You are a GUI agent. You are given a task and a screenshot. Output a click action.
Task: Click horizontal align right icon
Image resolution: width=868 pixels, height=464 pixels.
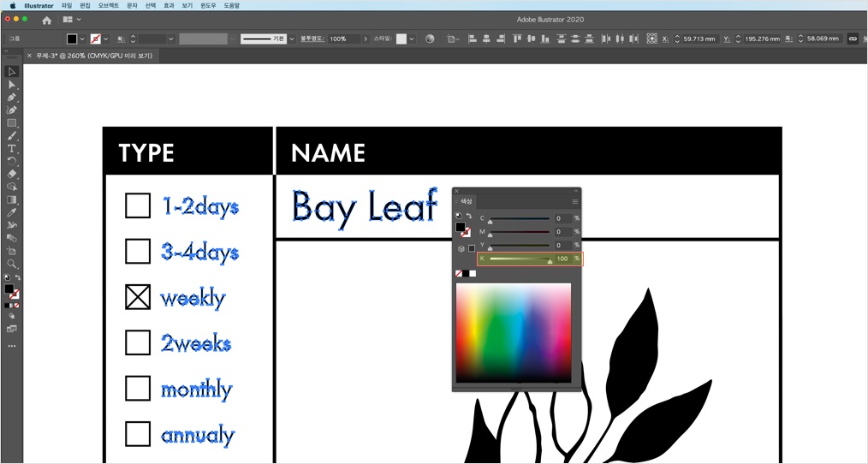pyautogui.click(x=501, y=39)
